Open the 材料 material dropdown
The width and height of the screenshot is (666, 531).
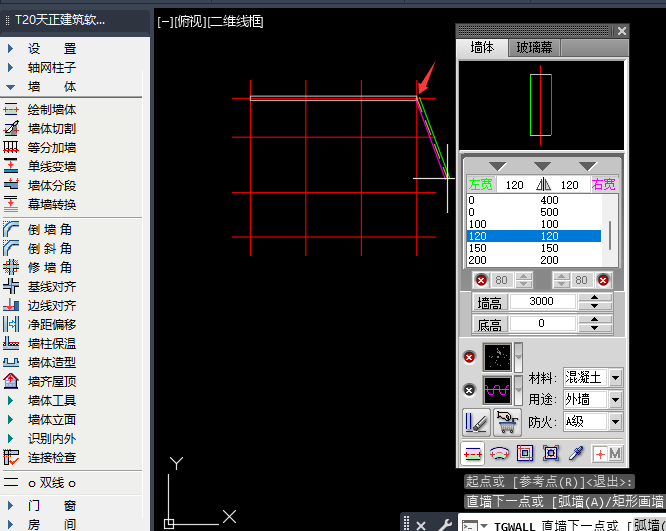[x=615, y=377]
